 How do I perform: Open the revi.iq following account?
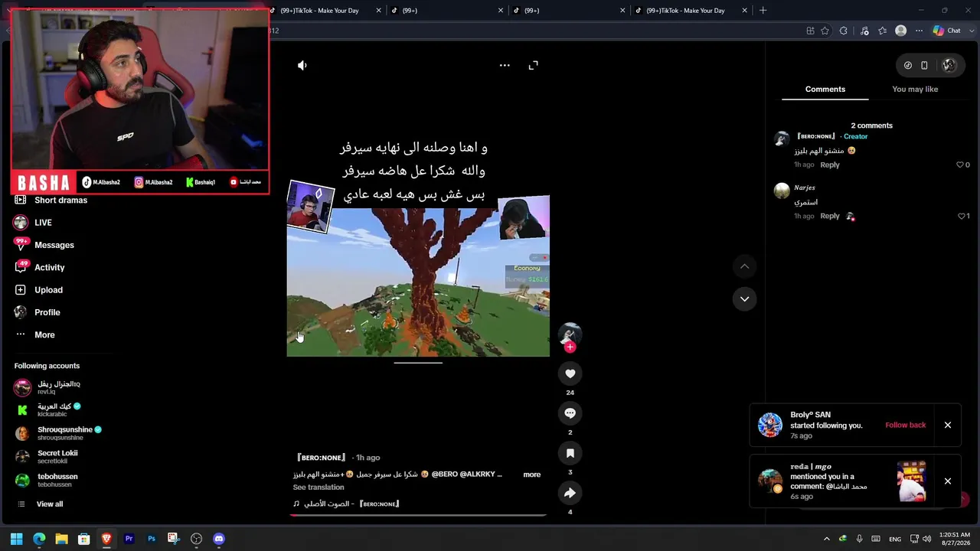pos(47,387)
